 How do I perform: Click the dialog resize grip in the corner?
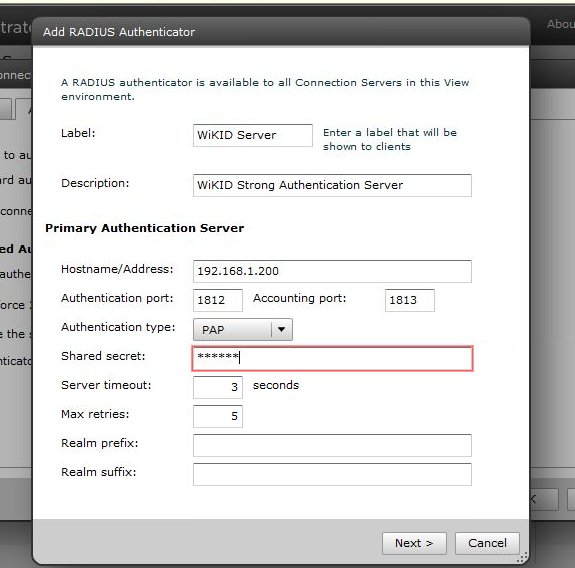point(522,557)
